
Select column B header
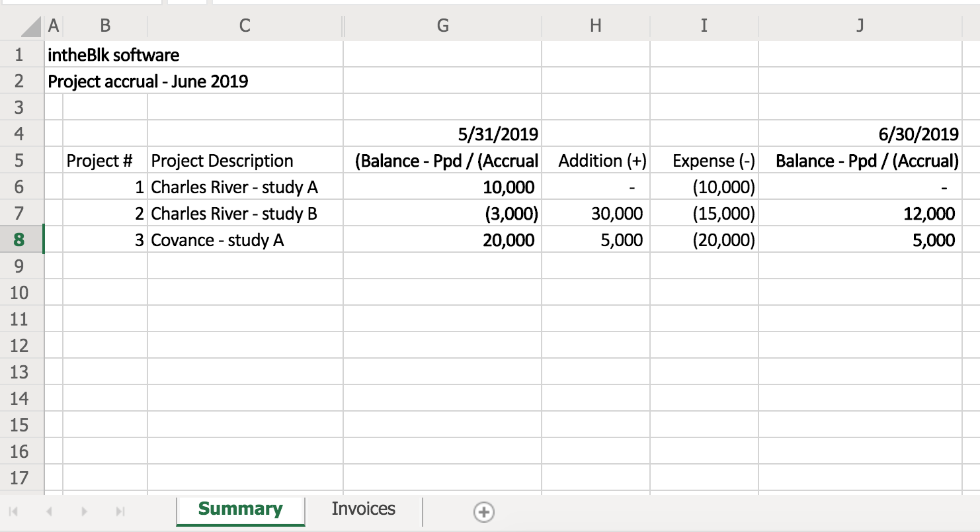pyautogui.click(x=105, y=26)
